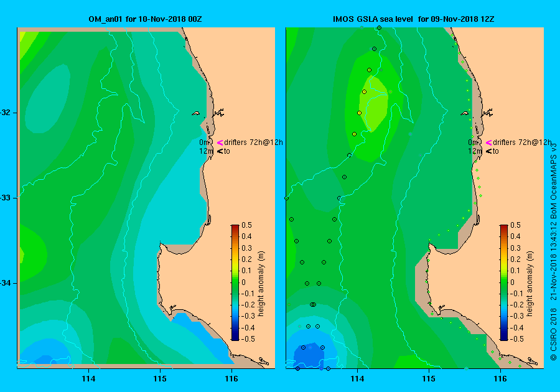Click 'drifters 72h@12h' text in left map legend
This screenshot has width=560, height=392.
click(254, 142)
